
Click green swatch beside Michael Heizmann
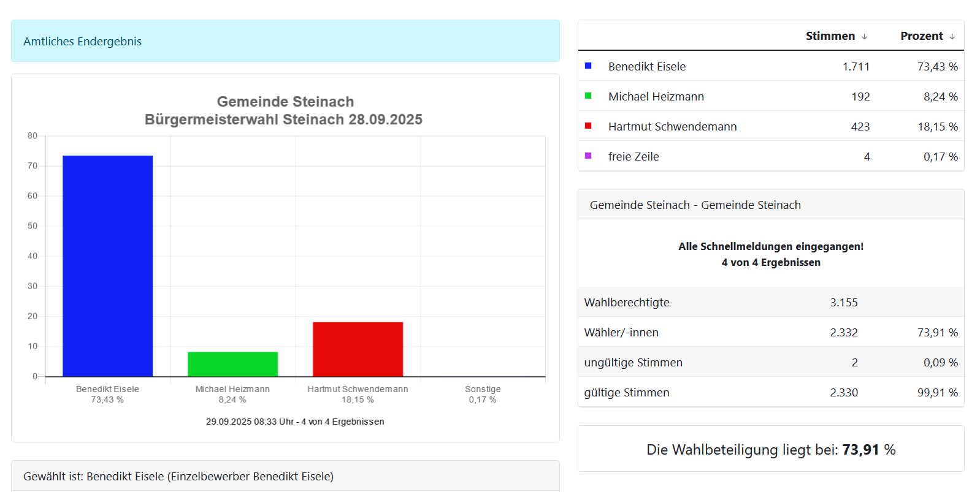click(588, 96)
